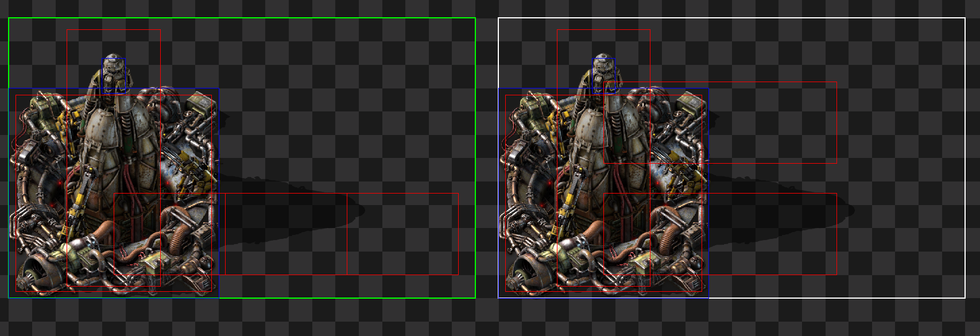Select the machine sprite in the white-outlined frame
980x336 pixels.
click(x=605, y=175)
